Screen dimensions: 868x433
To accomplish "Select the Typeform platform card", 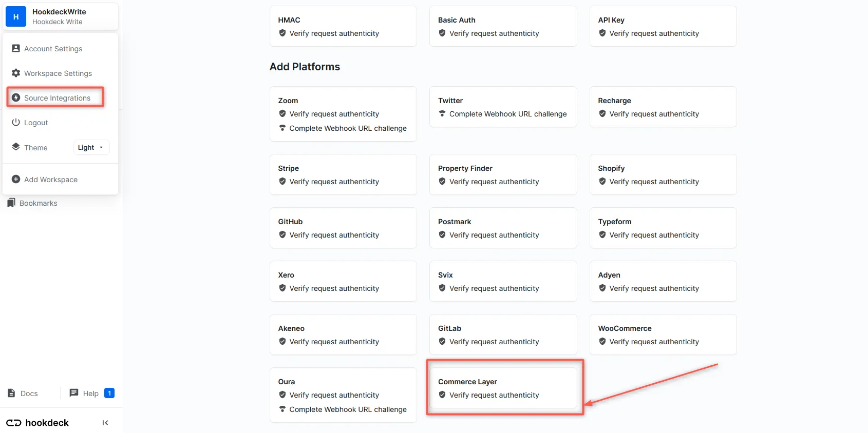I will (663, 228).
